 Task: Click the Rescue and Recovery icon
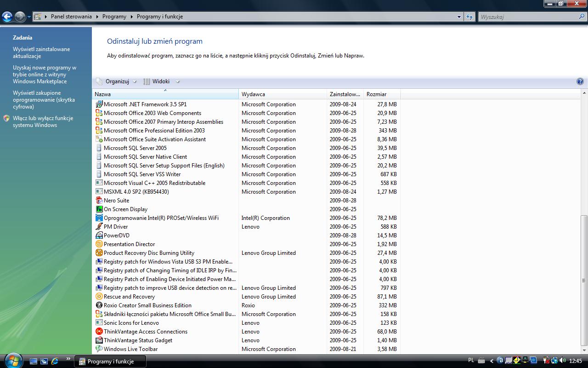[x=99, y=297]
